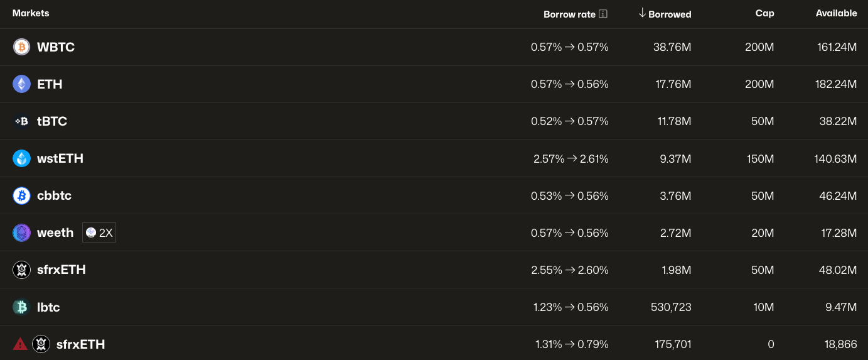The height and width of the screenshot is (360, 868).
Task: Sort markets by Available column header
Action: (x=836, y=13)
